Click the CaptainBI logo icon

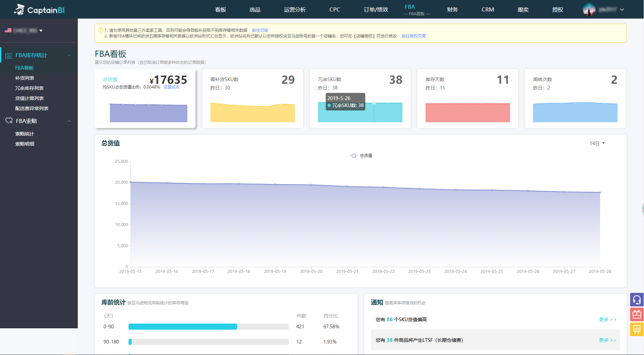(x=20, y=9)
